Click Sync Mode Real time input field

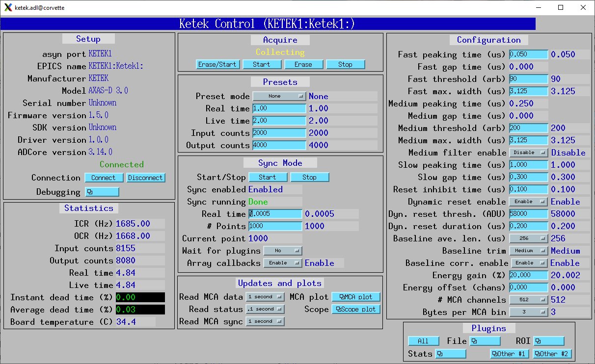point(275,214)
